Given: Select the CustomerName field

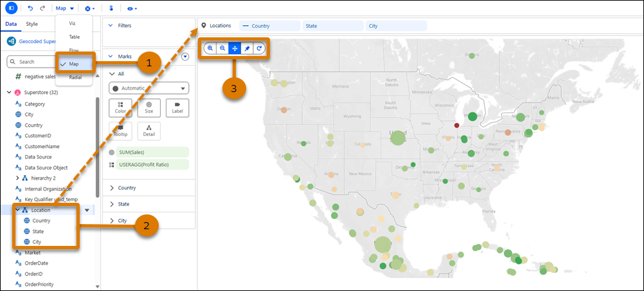Looking at the screenshot, I should pos(42,146).
